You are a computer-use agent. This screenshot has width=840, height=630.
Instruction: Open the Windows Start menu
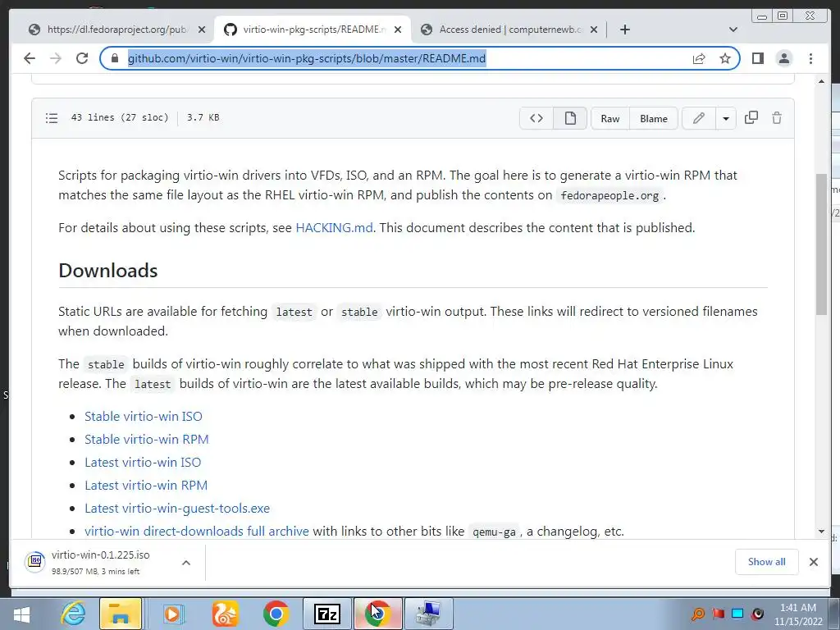21,614
